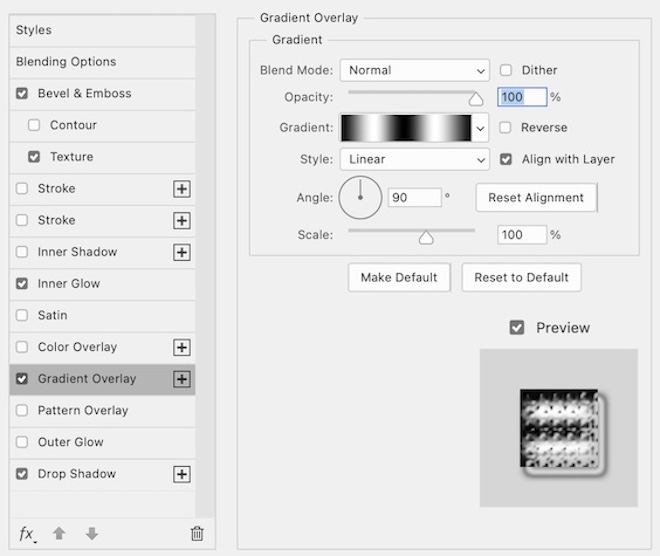Open the Blend Mode dropdown
660x556 pixels.
(x=414, y=71)
